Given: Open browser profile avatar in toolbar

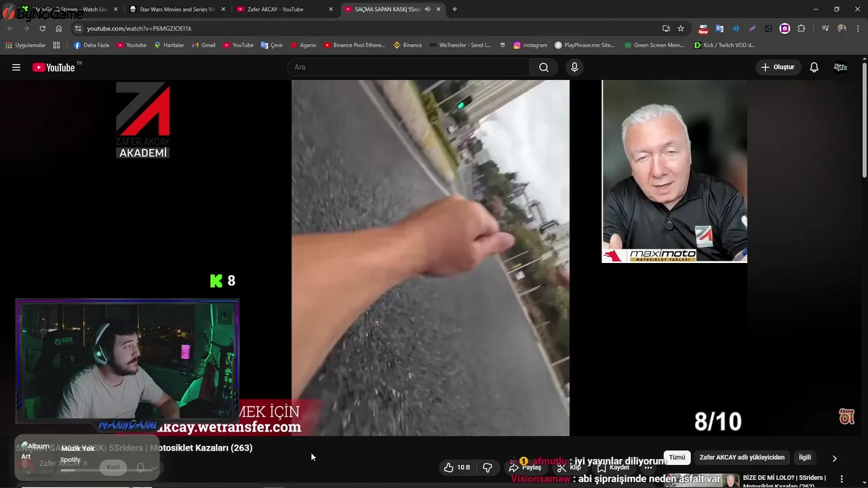Looking at the screenshot, I should pyautogui.click(x=842, y=28).
